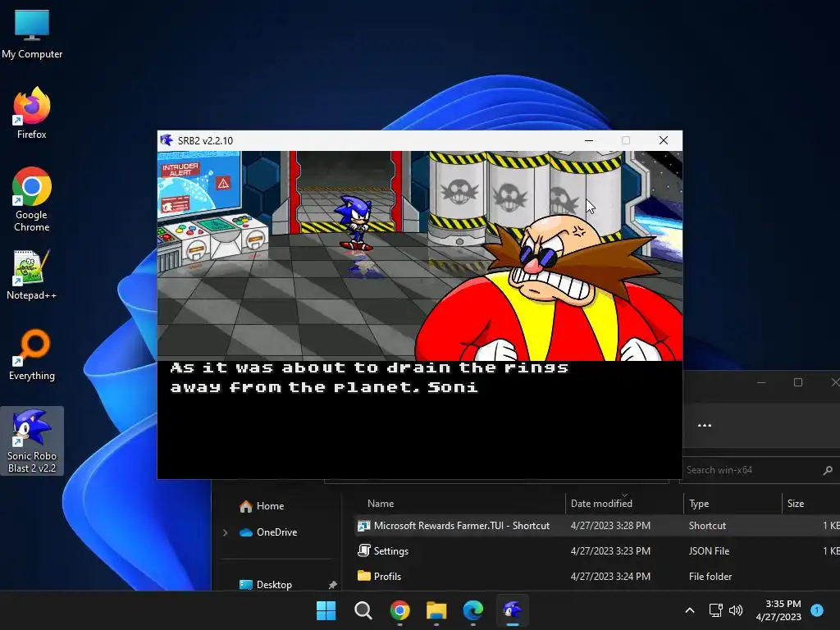The image size is (840, 630).
Task: Maximize the File Explorer window
Action: pyautogui.click(x=797, y=382)
